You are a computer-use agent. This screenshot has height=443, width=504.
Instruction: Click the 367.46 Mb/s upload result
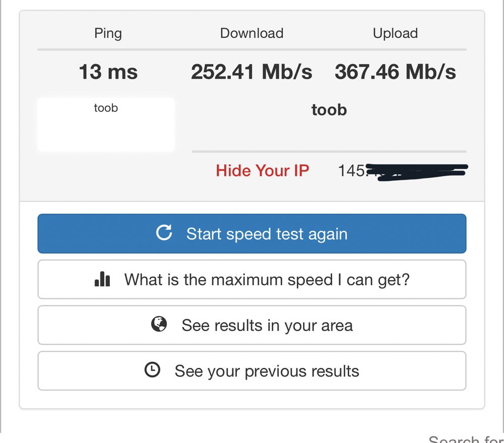pos(395,72)
